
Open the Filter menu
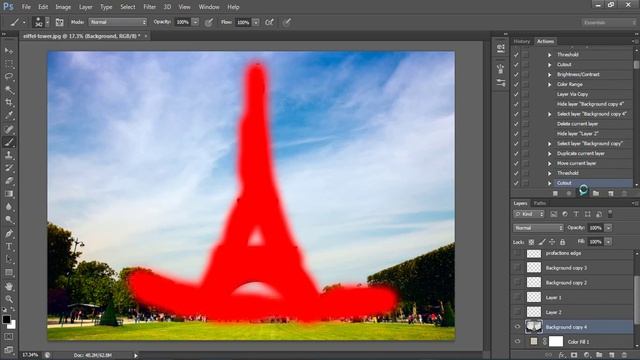[x=149, y=7]
